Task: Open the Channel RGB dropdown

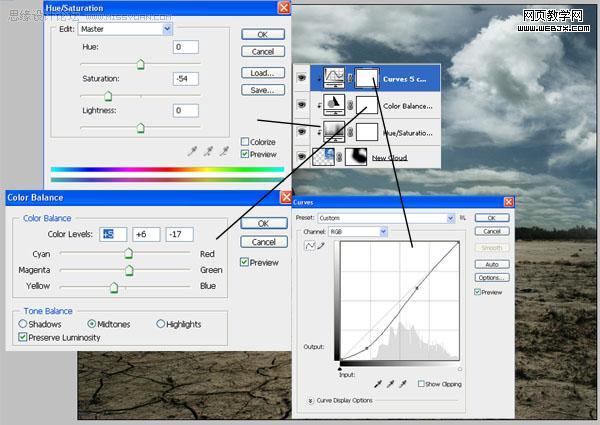Action: 358,232
